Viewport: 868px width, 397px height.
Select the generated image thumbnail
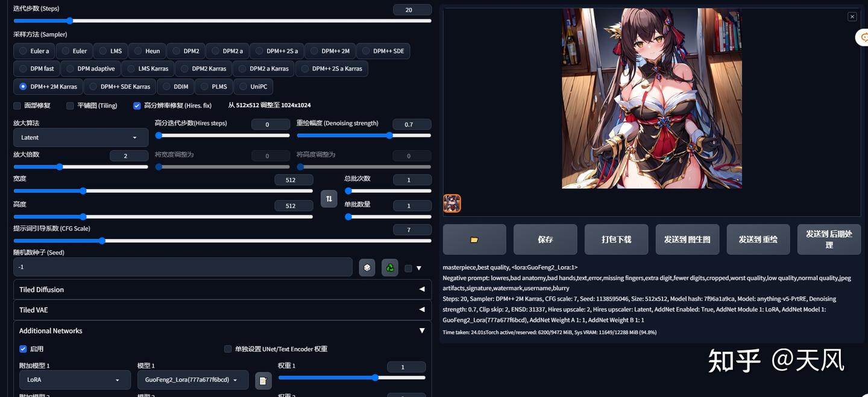point(452,203)
